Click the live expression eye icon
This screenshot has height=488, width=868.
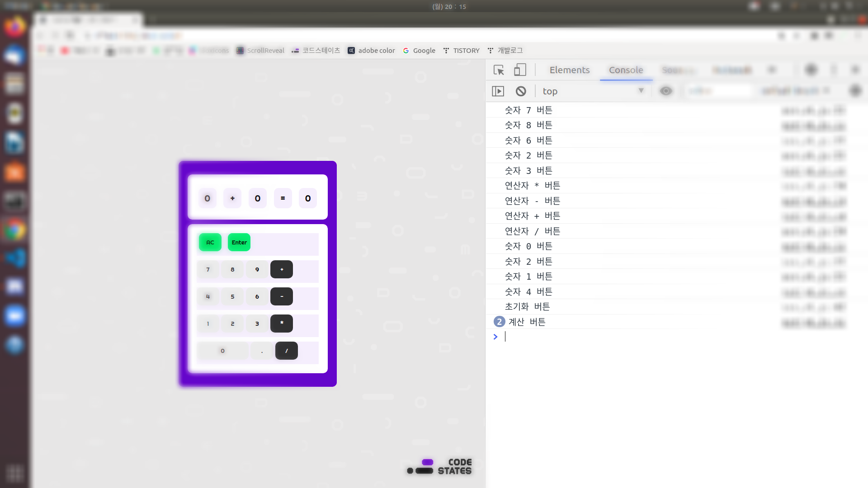(665, 91)
